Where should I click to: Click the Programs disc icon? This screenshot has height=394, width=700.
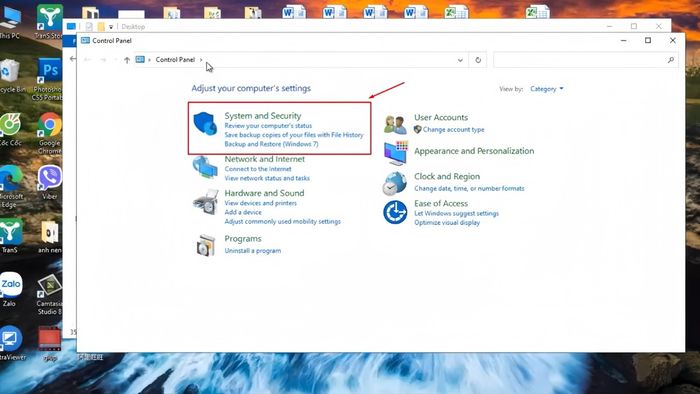pos(206,245)
